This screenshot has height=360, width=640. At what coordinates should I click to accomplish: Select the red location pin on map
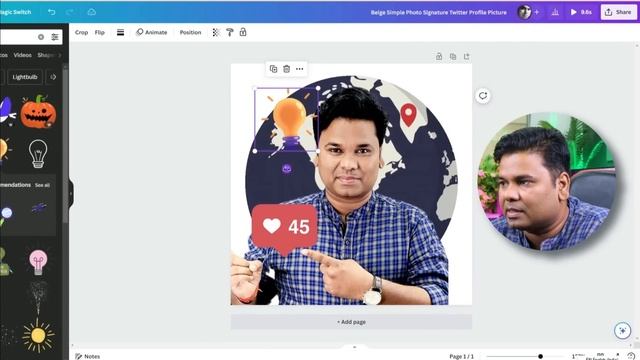[x=409, y=115]
